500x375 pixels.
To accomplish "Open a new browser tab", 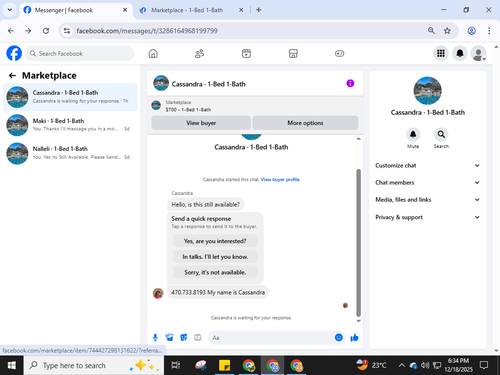I will (259, 10).
